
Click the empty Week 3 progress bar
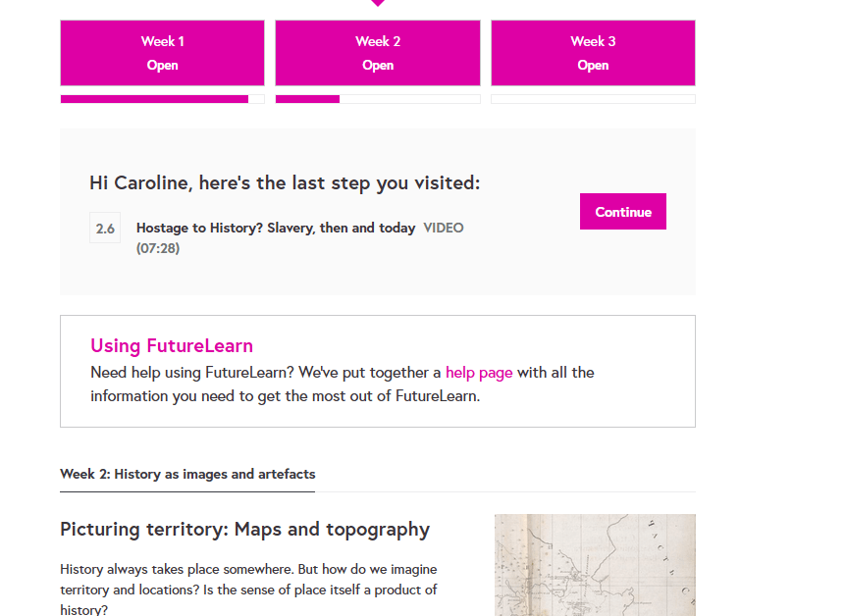click(x=593, y=99)
